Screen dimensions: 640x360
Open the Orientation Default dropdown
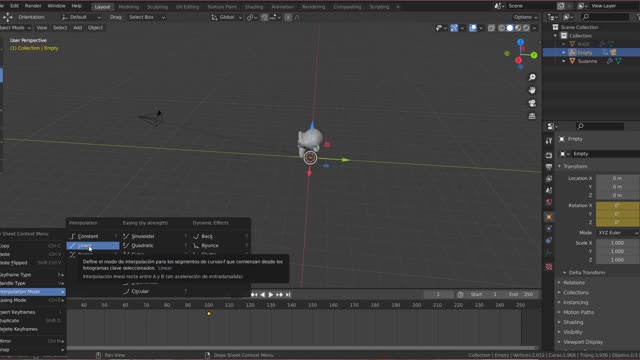click(x=80, y=17)
